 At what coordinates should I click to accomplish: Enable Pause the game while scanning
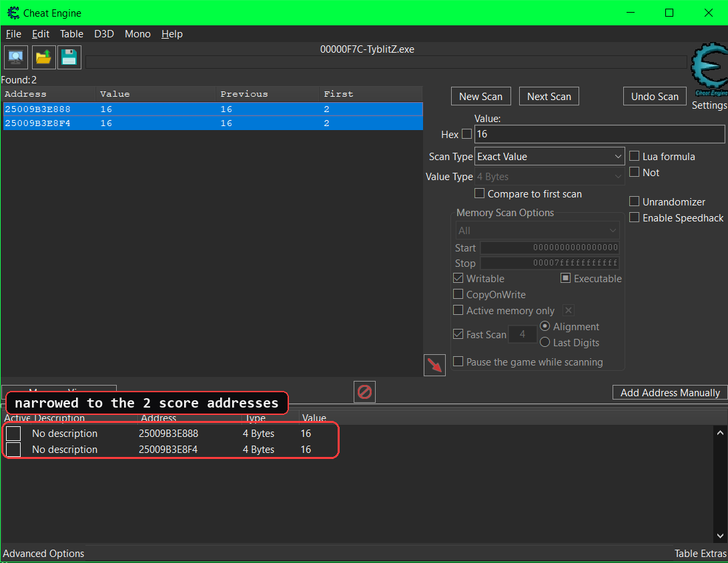(458, 361)
